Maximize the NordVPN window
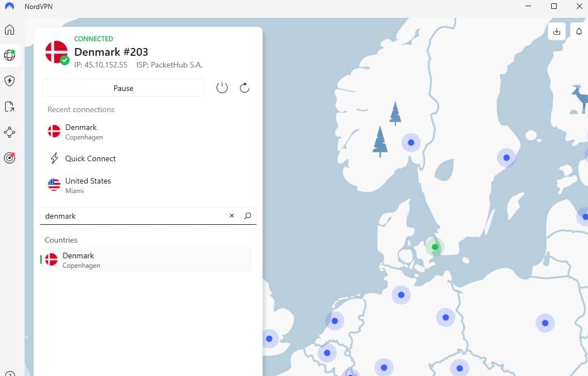 click(x=554, y=6)
